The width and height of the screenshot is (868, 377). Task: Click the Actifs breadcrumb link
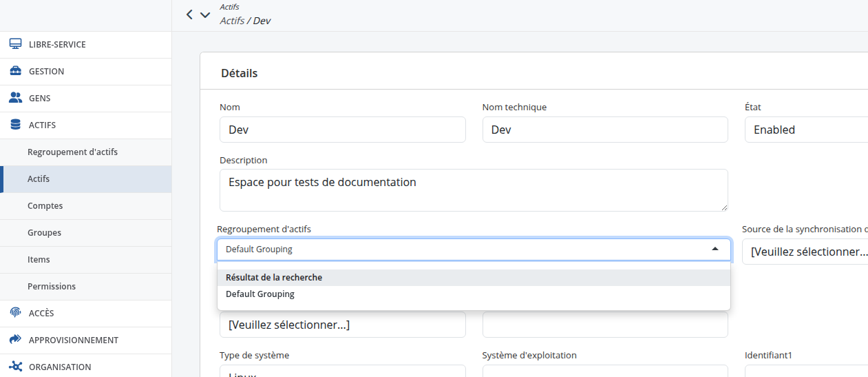click(x=232, y=21)
